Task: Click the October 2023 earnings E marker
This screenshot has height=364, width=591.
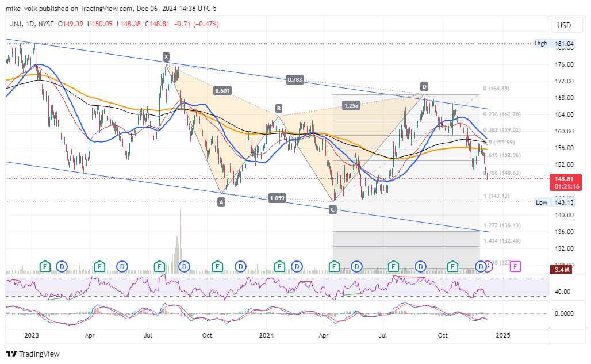Action: coord(217,267)
